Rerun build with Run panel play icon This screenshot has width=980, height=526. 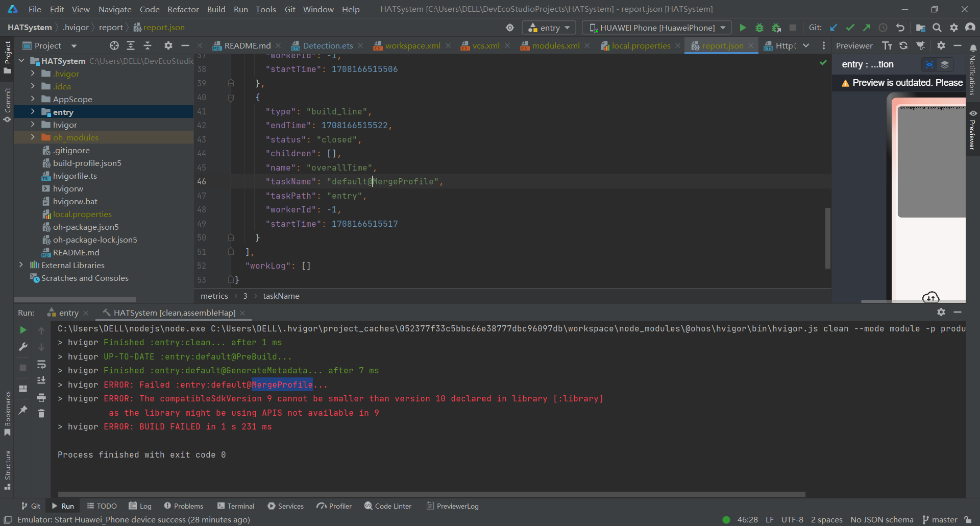23,330
